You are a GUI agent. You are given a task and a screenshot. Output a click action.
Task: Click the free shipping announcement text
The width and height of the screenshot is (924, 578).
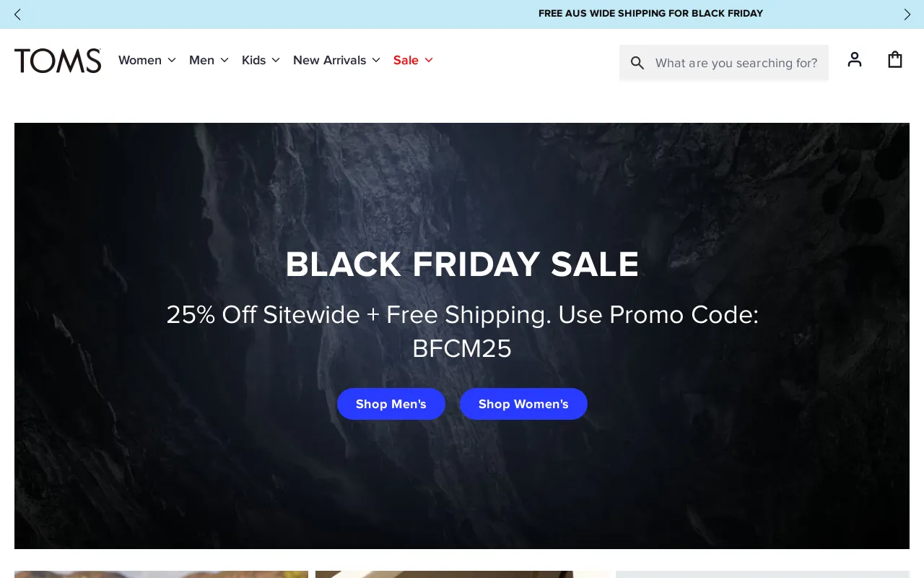[x=650, y=14]
